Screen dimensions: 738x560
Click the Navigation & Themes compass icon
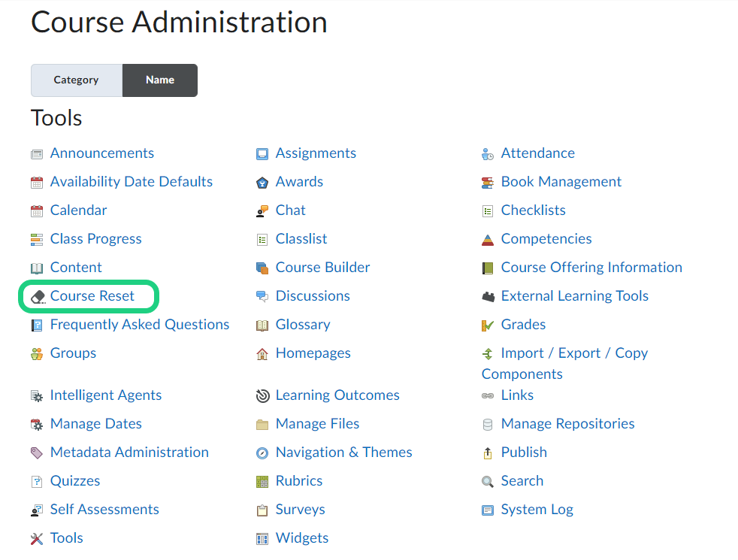(x=262, y=453)
